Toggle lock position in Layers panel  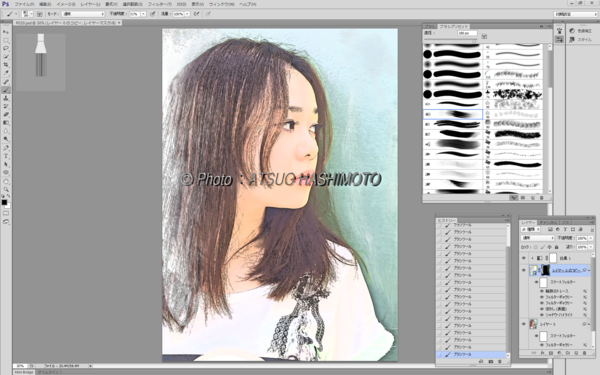tap(549, 247)
